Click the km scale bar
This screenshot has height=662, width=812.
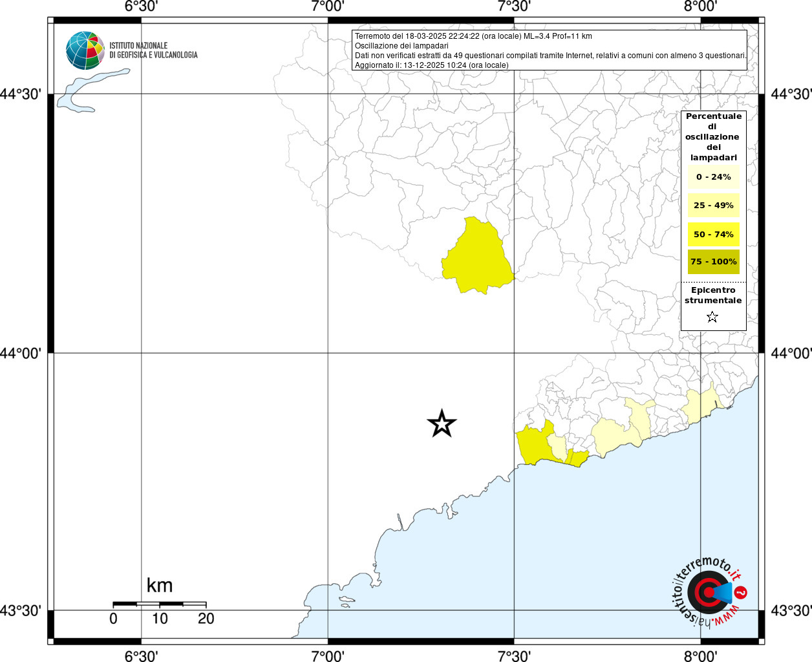point(160,604)
